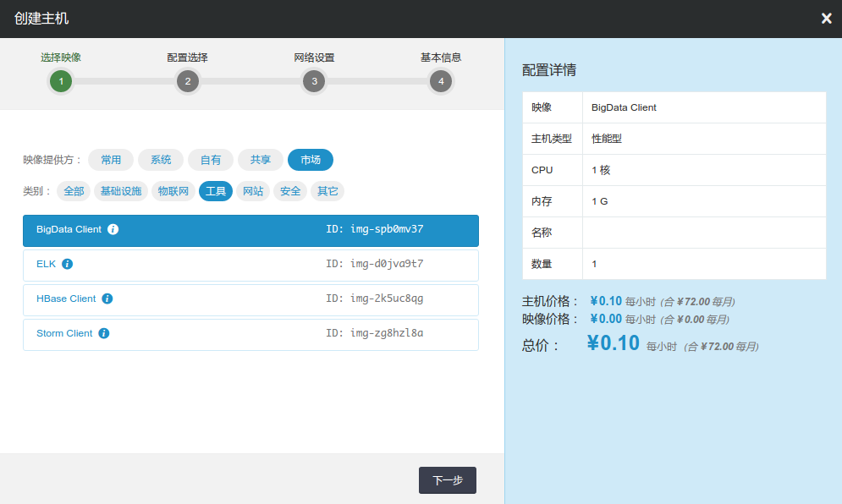
Task: Click step 2 circle for 配置选择
Action: coord(187,81)
